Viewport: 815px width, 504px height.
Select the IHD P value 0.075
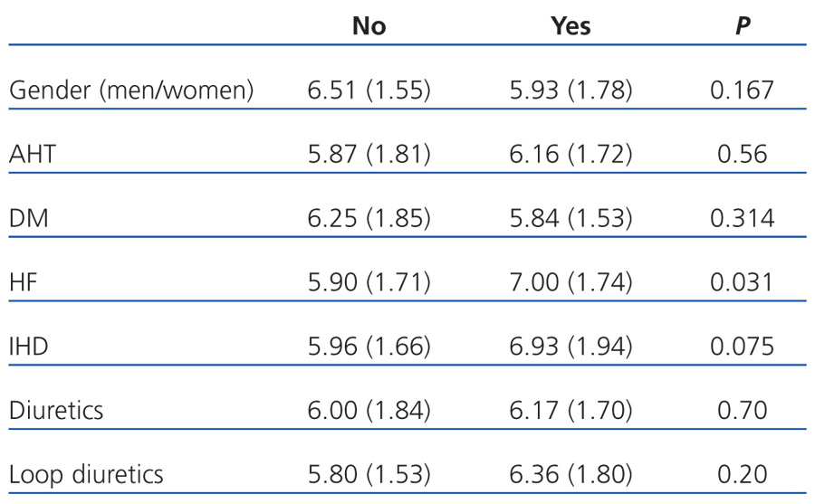(x=742, y=347)
